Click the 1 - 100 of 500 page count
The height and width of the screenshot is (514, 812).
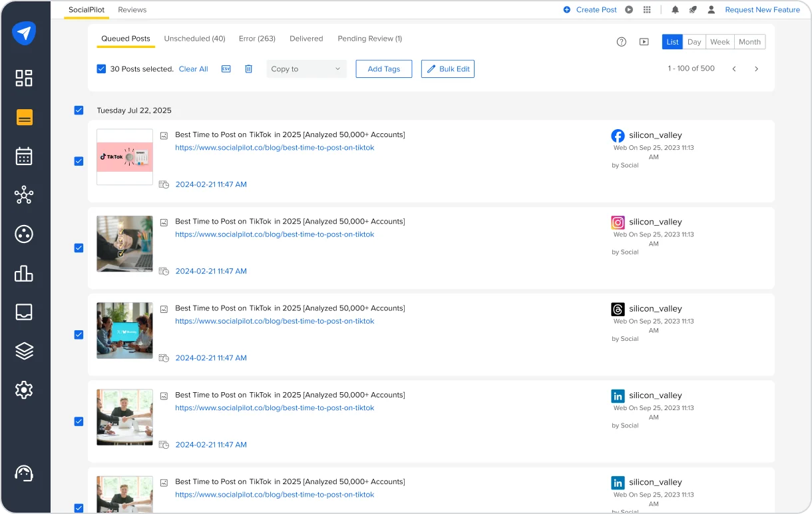point(691,69)
